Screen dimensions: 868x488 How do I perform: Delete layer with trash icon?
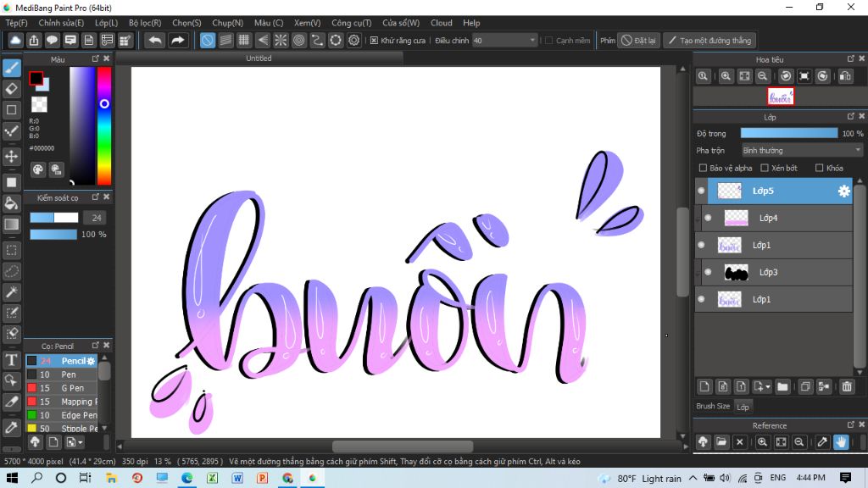click(847, 386)
